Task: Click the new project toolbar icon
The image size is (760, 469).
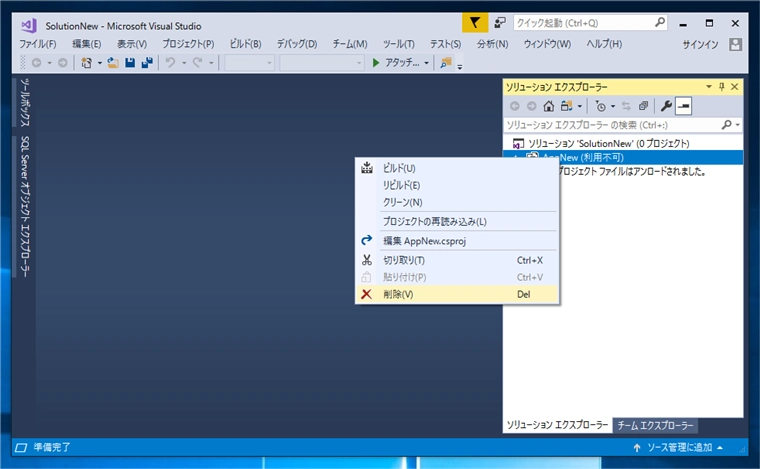Action: tap(86, 63)
